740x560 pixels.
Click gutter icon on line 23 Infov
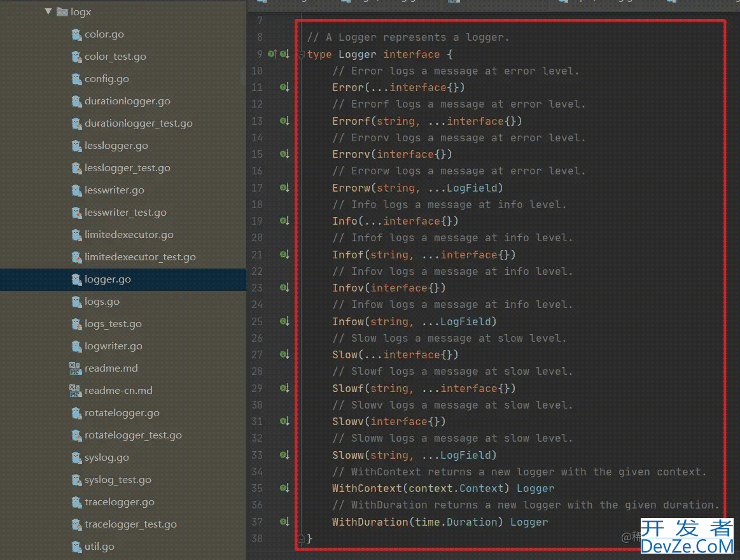pos(284,288)
